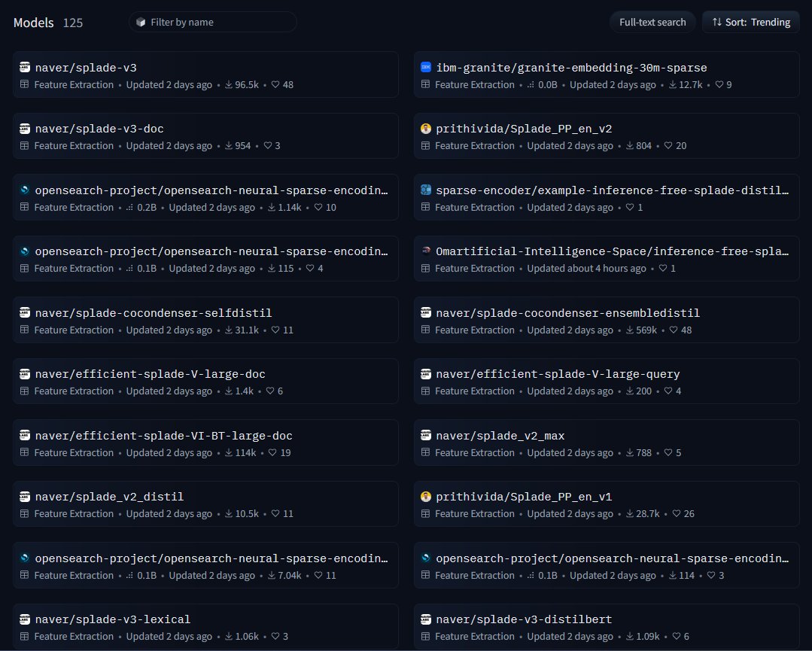
Task: Click parameter-size icon beside 0.2B
Action: tap(129, 207)
